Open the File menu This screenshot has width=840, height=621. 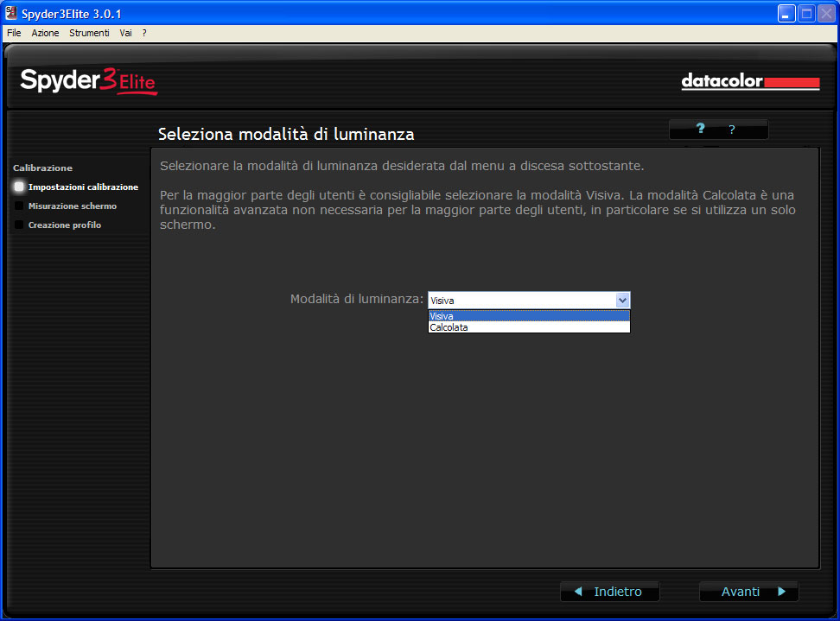pos(14,33)
